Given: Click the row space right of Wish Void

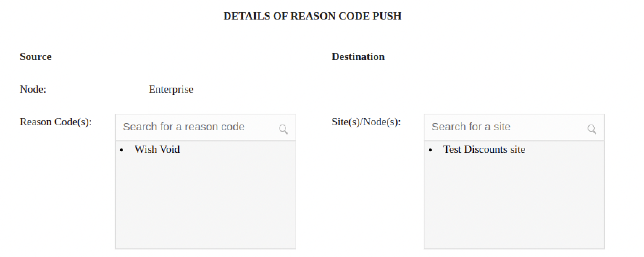Looking at the screenshot, I should tap(239, 149).
